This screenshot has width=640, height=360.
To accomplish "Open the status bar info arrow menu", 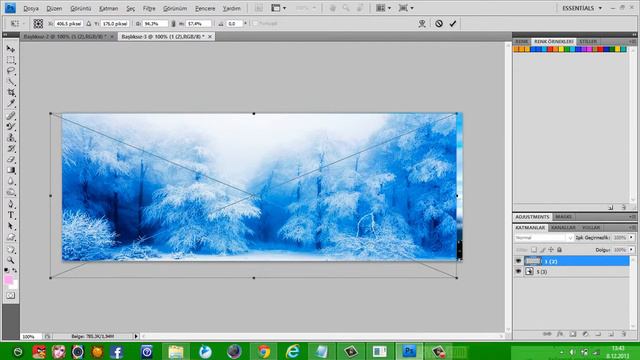I will [136, 336].
